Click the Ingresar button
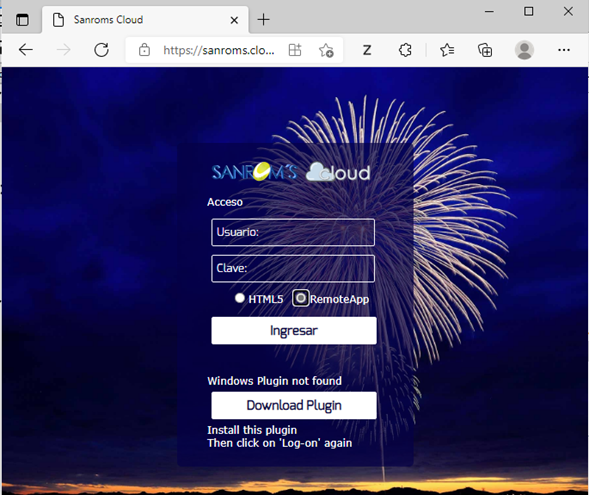This screenshot has width=589, height=495. click(x=294, y=331)
